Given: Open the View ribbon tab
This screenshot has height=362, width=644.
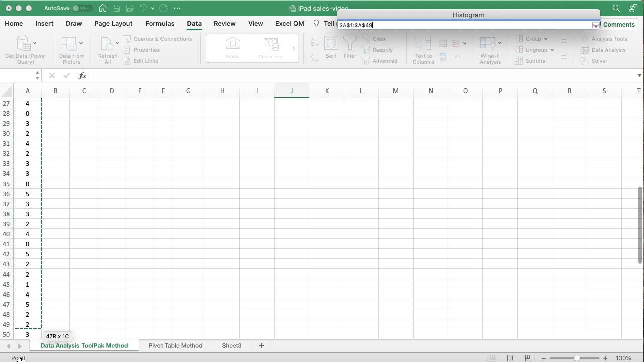Looking at the screenshot, I should point(255,23).
